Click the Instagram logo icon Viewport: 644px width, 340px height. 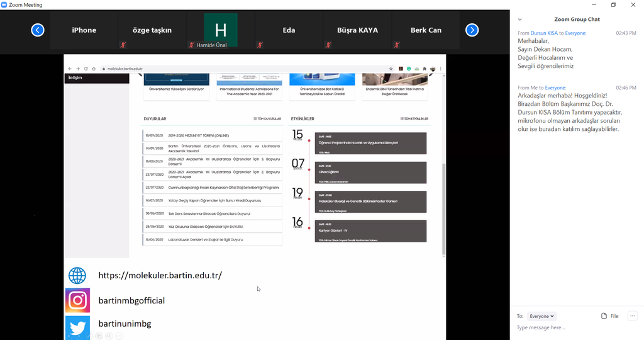tap(77, 300)
